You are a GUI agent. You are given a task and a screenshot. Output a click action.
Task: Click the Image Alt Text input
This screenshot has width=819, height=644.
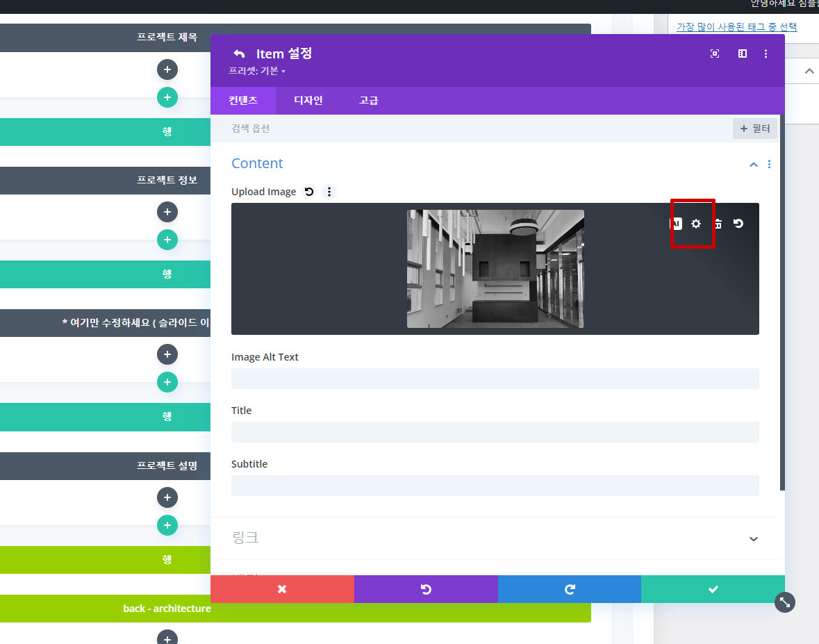[495, 379]
